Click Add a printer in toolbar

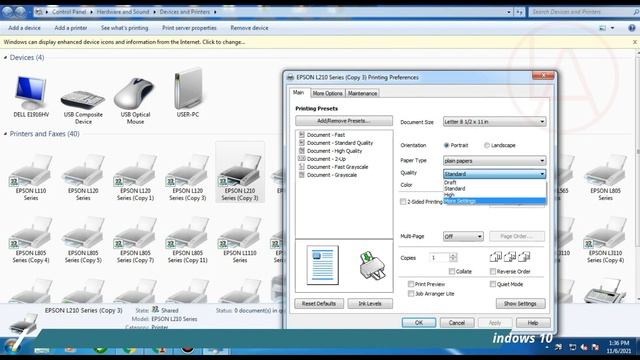(71, 28)
